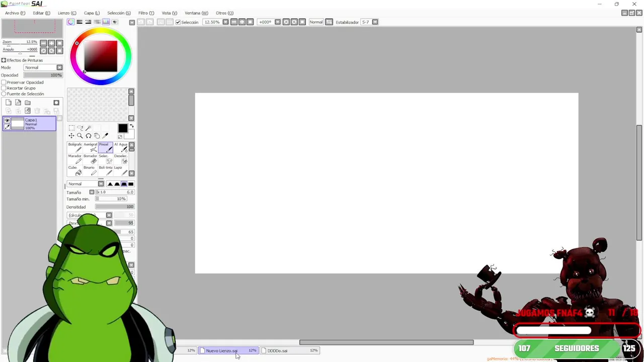Open the Archivo menu
The image size is (644, 362).
15,13
